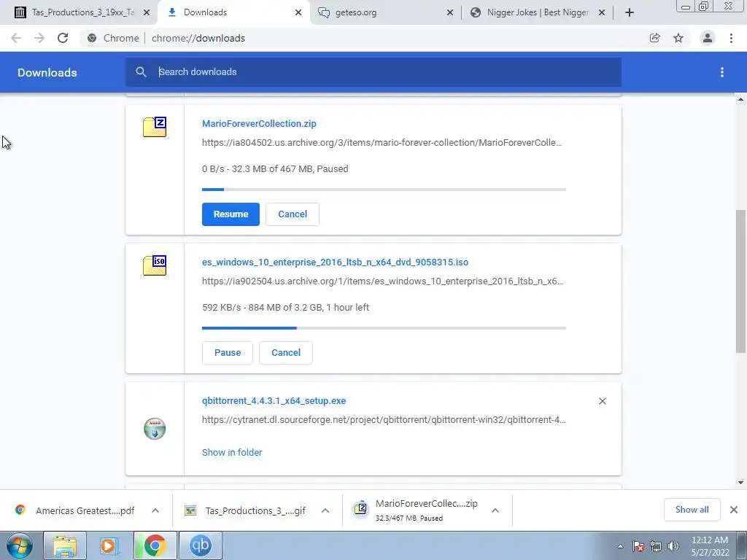This screenshot has height=560, width=747.
Task: Click the zip icon for MarioForeverCollection.zip
Action: tap(155, 127)
